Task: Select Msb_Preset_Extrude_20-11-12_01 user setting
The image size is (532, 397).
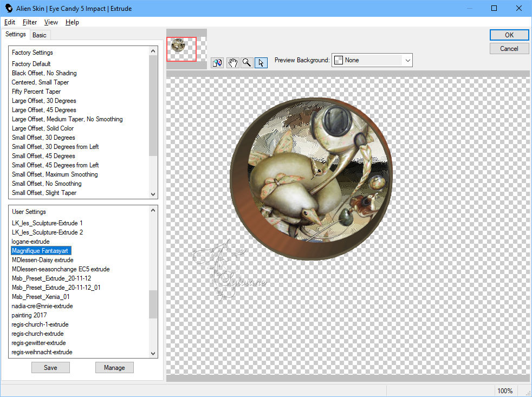Action: point(56,288)
